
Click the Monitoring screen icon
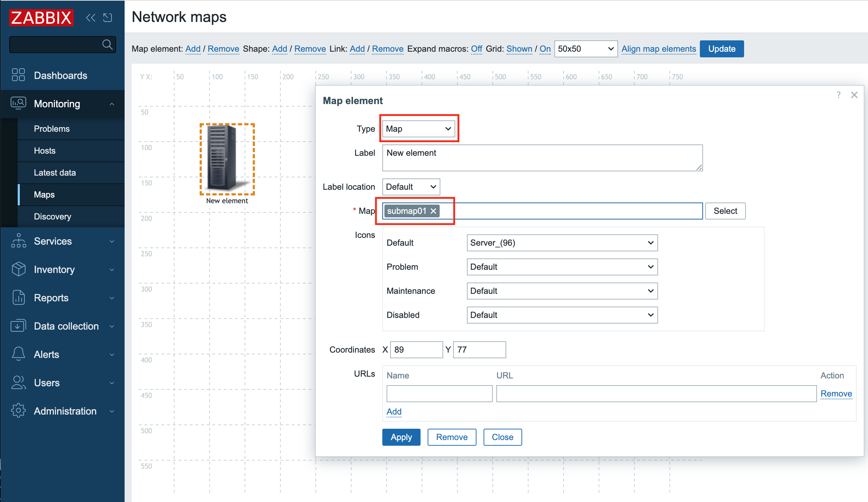18,103
